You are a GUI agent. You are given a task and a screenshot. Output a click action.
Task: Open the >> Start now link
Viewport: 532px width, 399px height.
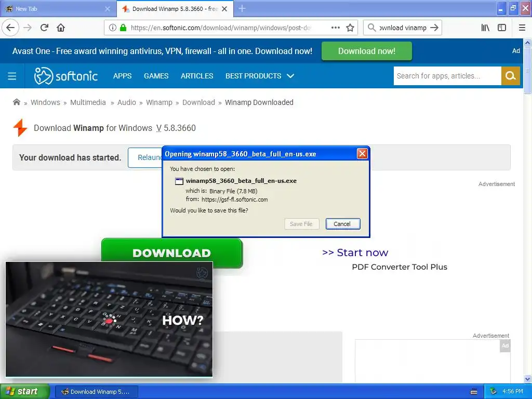pyautogui.click(x=355, y=252)
